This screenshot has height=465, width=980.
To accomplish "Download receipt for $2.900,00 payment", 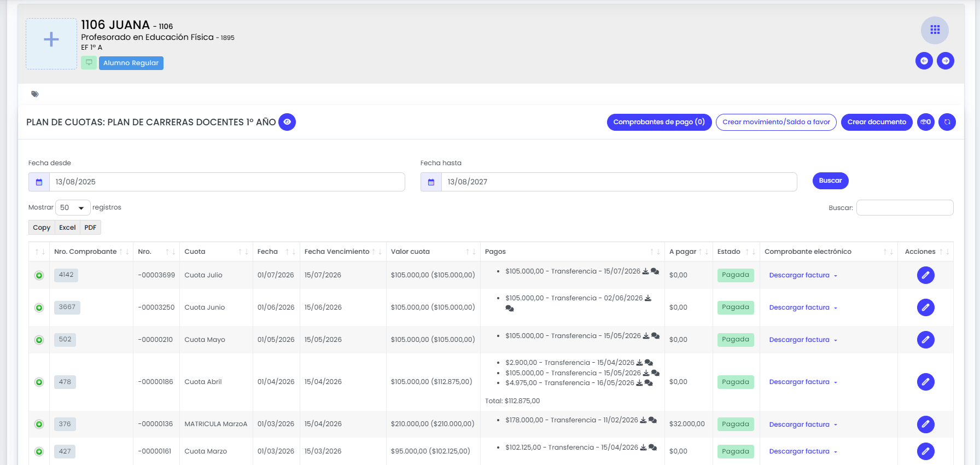I will click(x=639, y=363).
